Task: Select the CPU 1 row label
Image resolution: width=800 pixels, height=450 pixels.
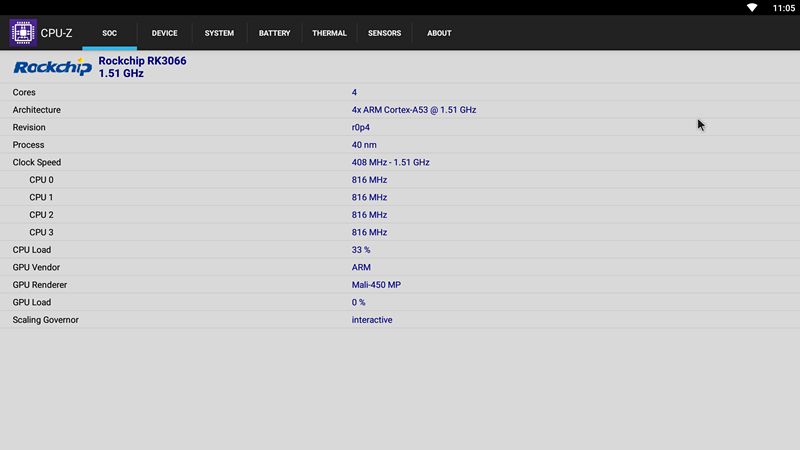Action: pyautogui.click(x=41, y=197)
